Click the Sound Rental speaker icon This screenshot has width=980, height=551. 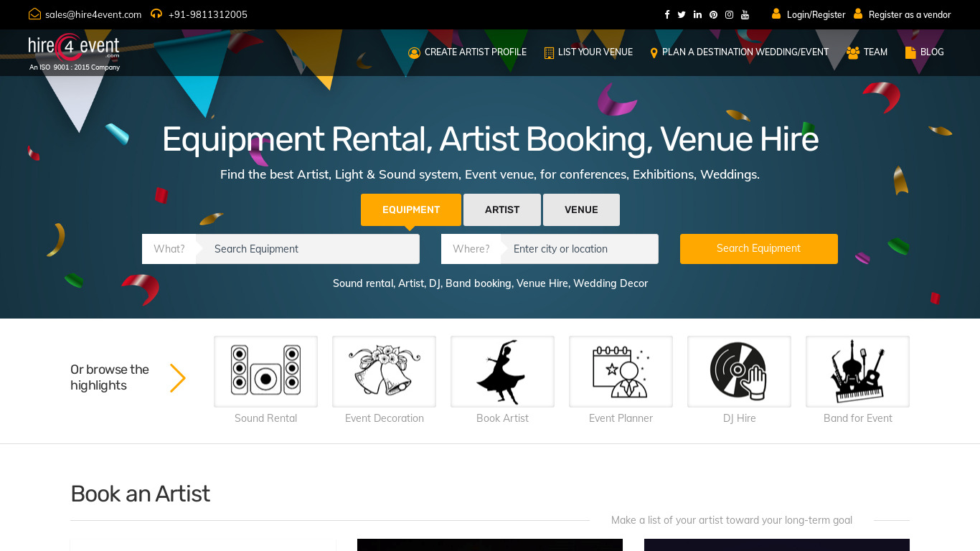click(265, 371)
